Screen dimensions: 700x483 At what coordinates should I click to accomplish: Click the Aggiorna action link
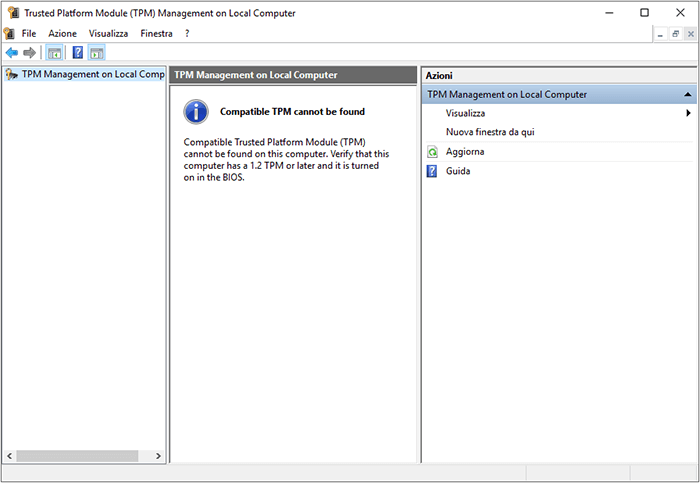pos(465,152)
